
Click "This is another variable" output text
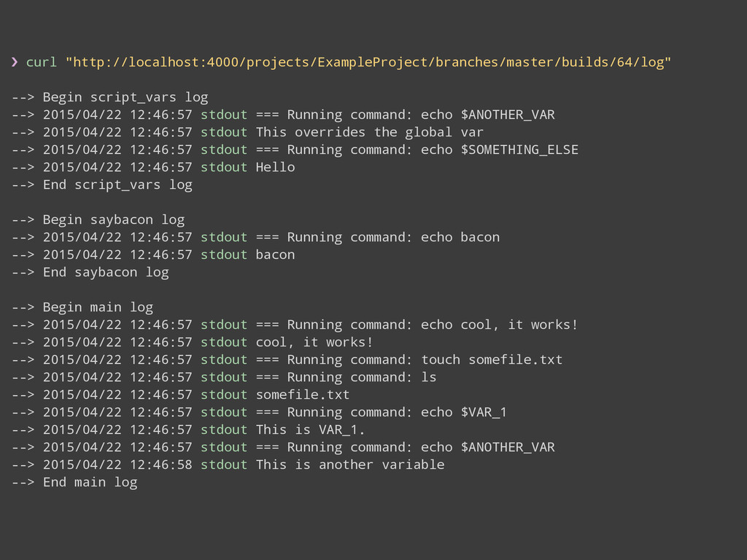point(349,464)
